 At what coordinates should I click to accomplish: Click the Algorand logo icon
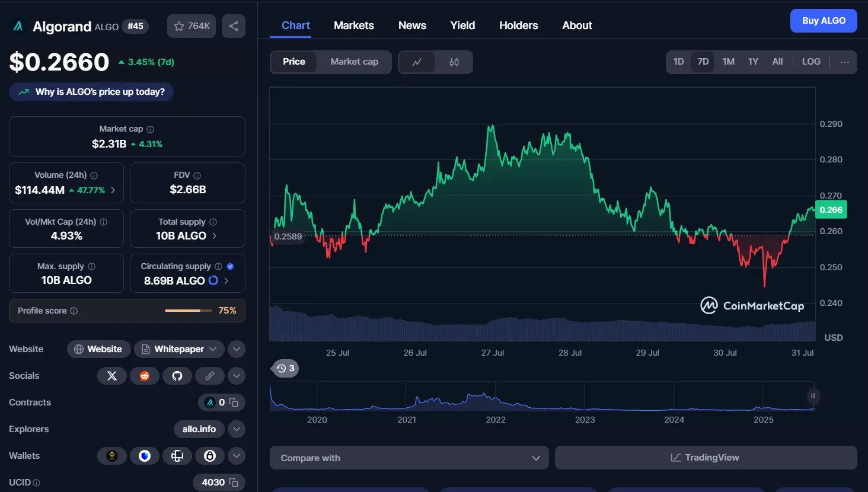[18, 26]
